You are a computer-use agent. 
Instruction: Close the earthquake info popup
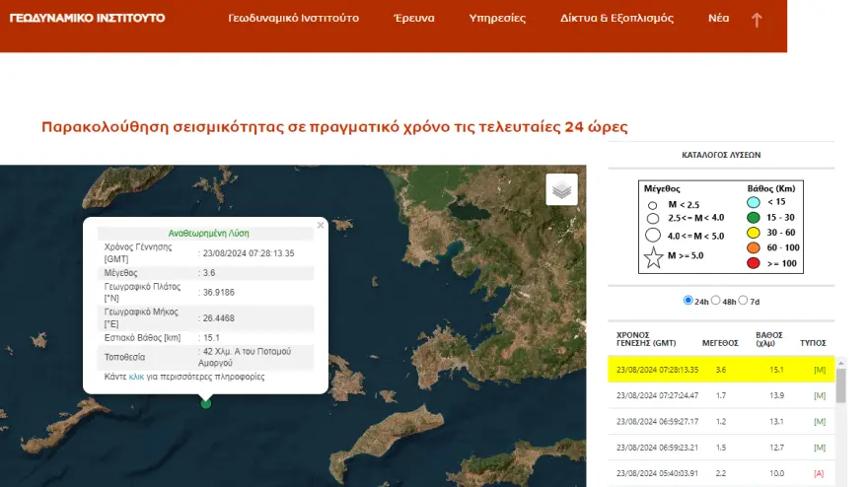320,226
